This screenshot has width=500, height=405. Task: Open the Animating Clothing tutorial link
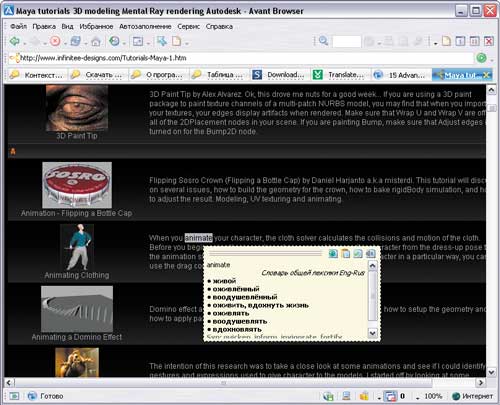click(x=77, y=275)
